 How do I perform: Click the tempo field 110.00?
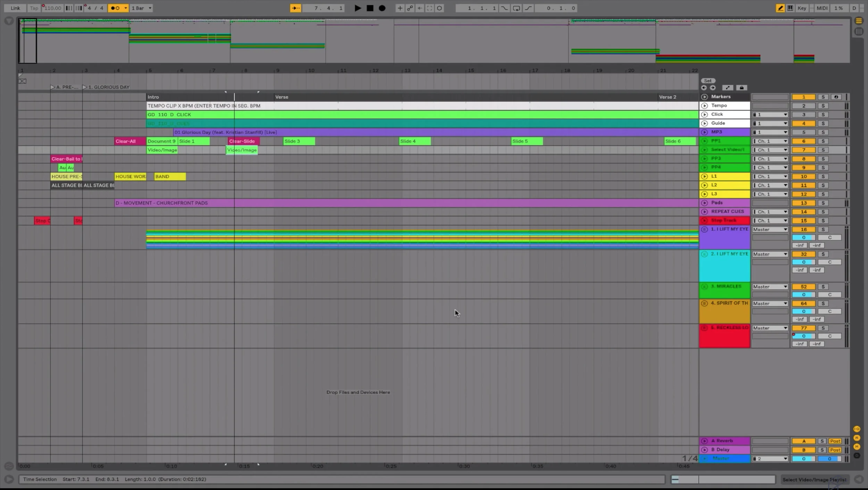(x=52, y=8)
